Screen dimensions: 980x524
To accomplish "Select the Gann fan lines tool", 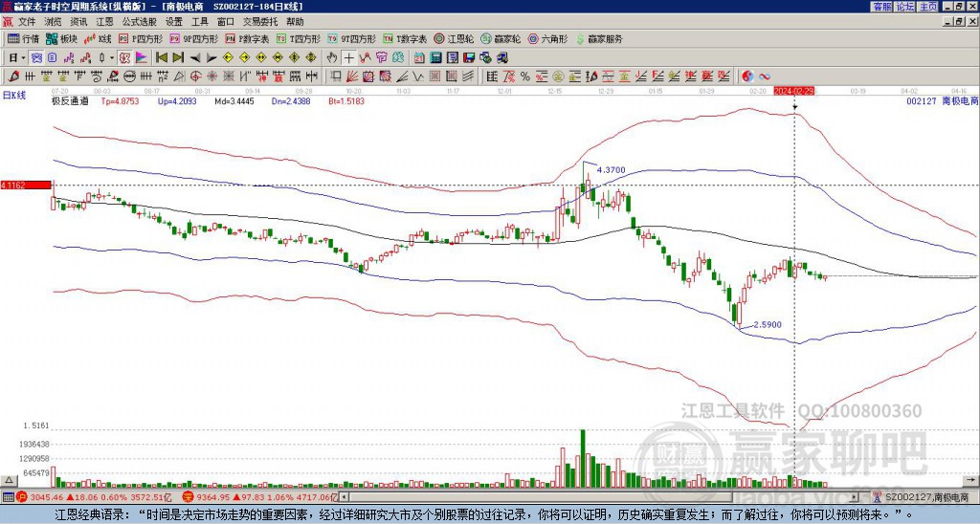I will click(351, 76).
